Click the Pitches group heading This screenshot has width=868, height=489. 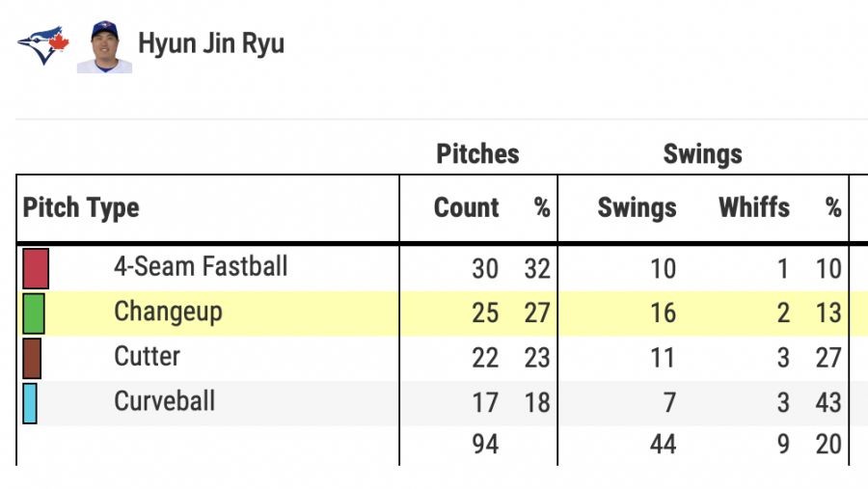click(477, 153)
